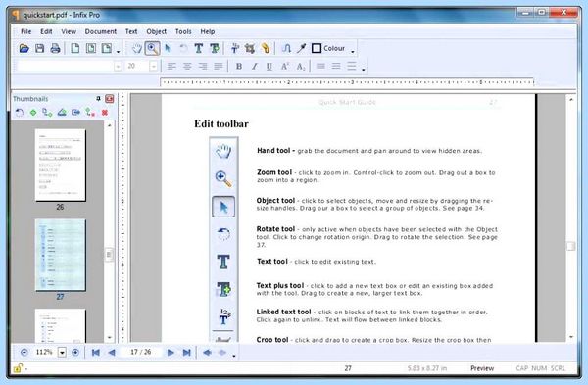Select the Crop tool in the top toolbar
The width and height of the screenshot is (588, 385).
pos(250,48)
